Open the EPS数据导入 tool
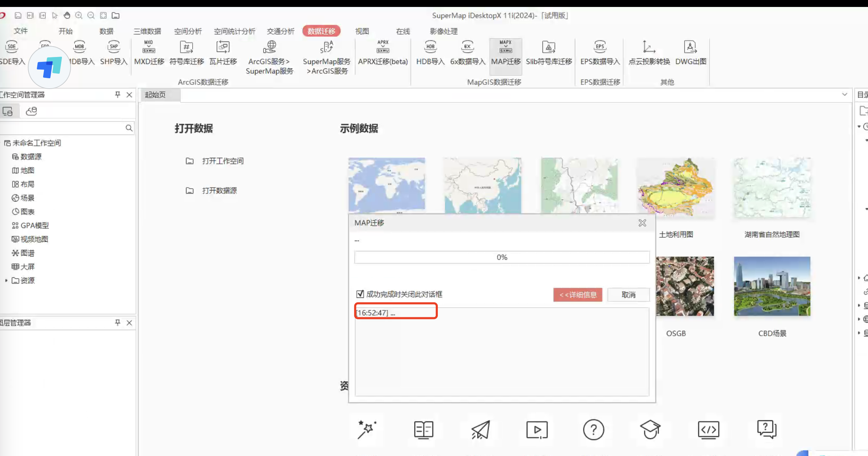 tap(600, 53)
